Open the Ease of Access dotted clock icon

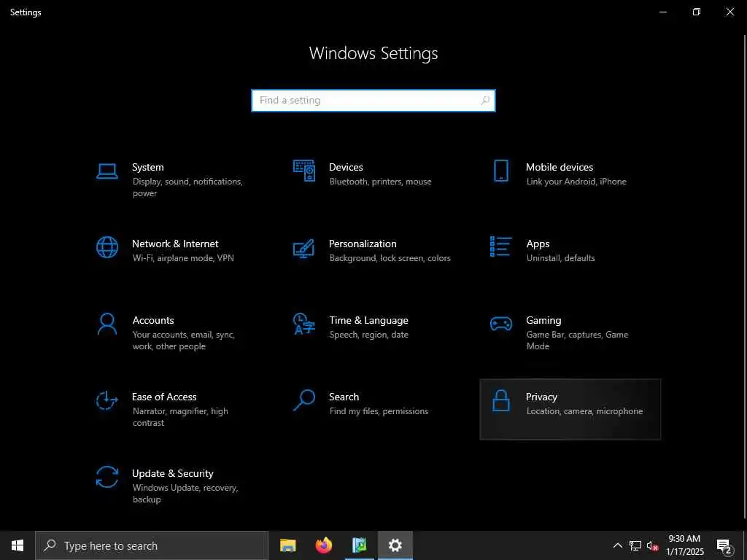(107, 400)
